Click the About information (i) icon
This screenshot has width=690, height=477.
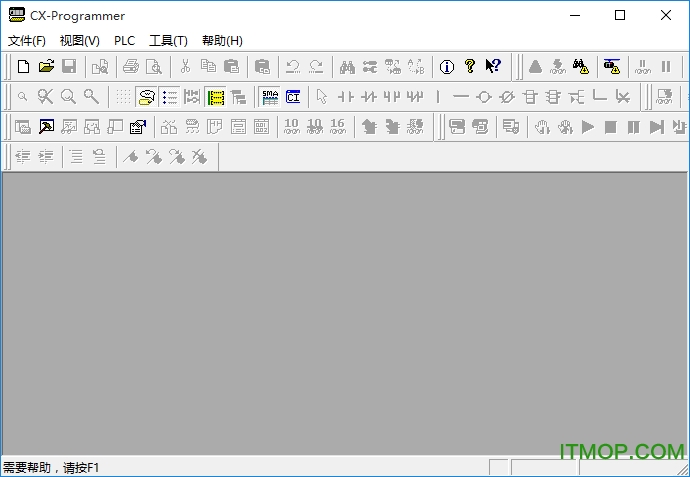447,66
